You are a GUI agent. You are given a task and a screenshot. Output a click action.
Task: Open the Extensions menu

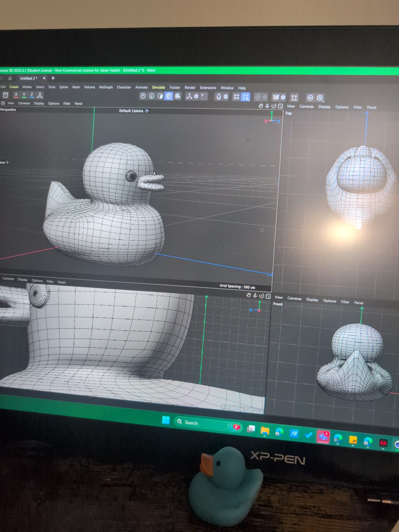click(x=208, y=88)
